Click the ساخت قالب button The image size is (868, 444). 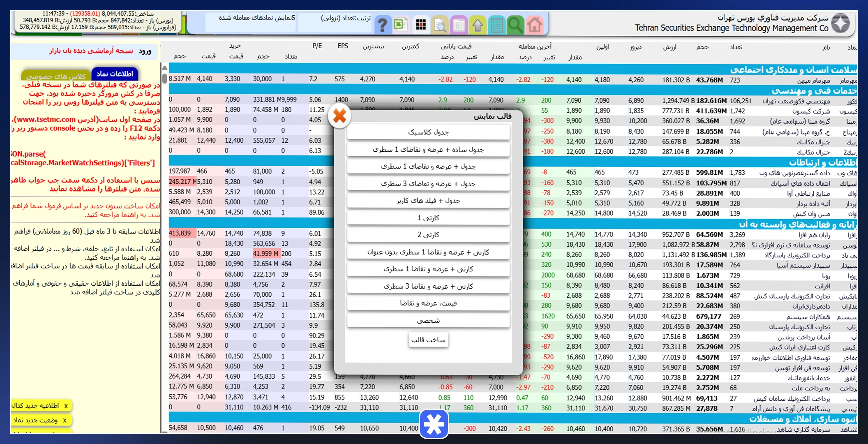tap(428, 340)
